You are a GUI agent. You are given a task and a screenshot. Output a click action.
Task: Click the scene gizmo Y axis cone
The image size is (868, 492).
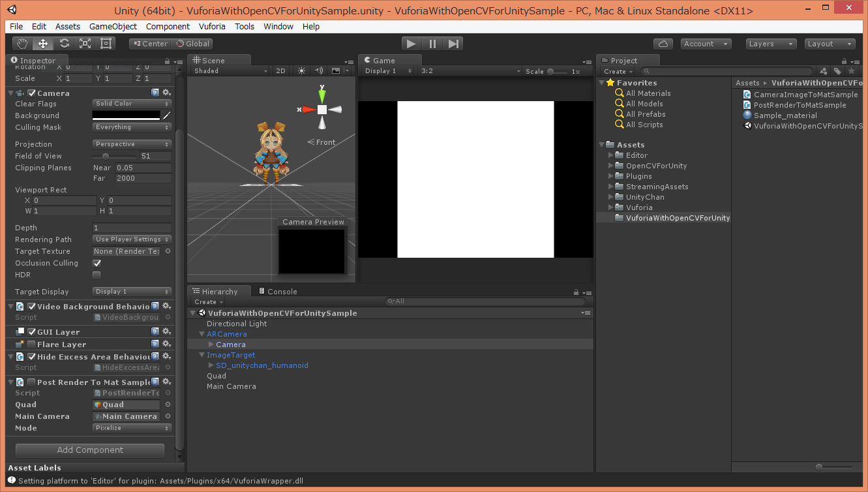click(322, 95)
